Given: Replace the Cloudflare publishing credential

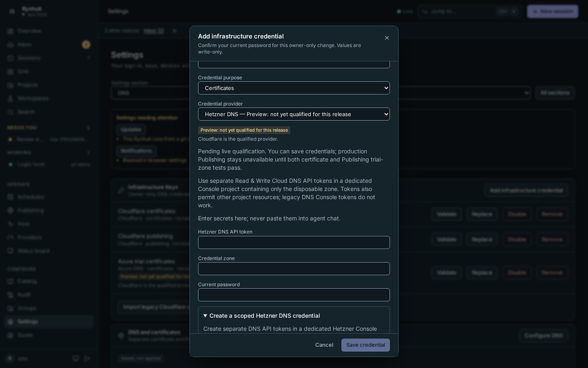Looking at the screenshot, I should (x=482, y=239).
